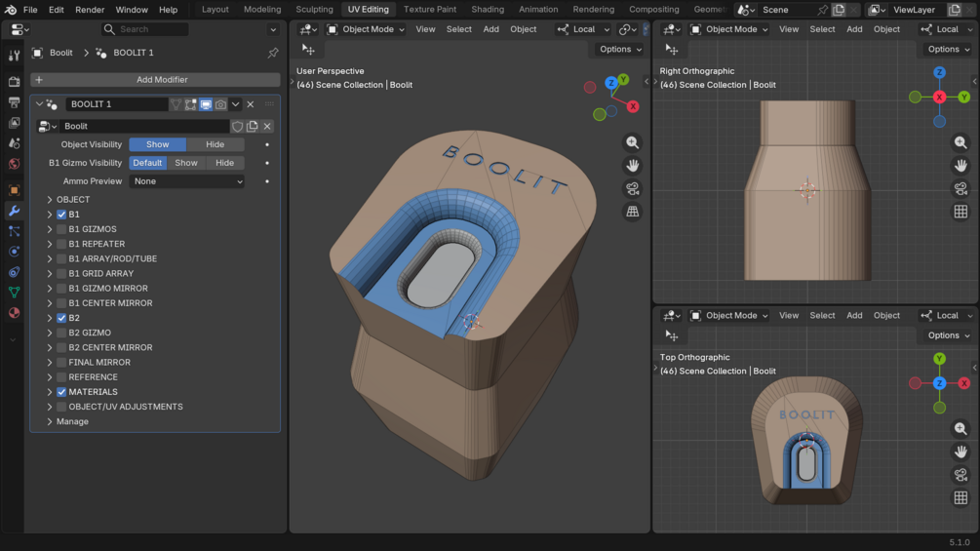Open the Output properties tab
This screenshot has height=551, width=980.
[14, 101]
